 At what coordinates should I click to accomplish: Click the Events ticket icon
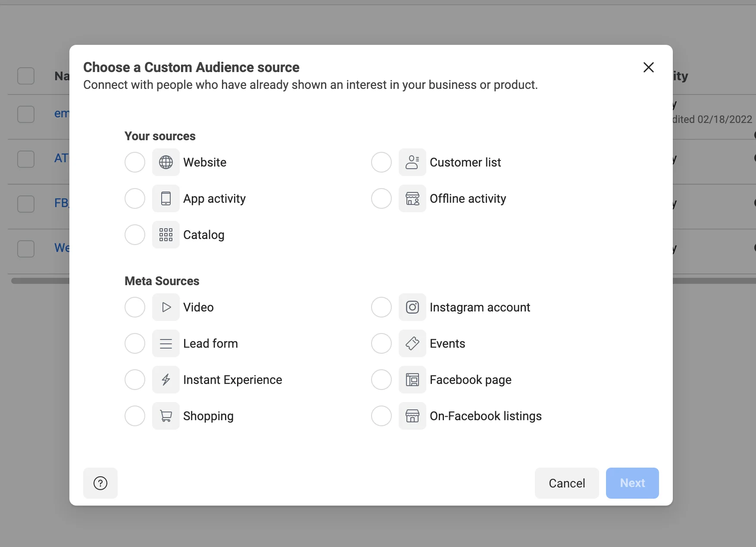point(412,343)
